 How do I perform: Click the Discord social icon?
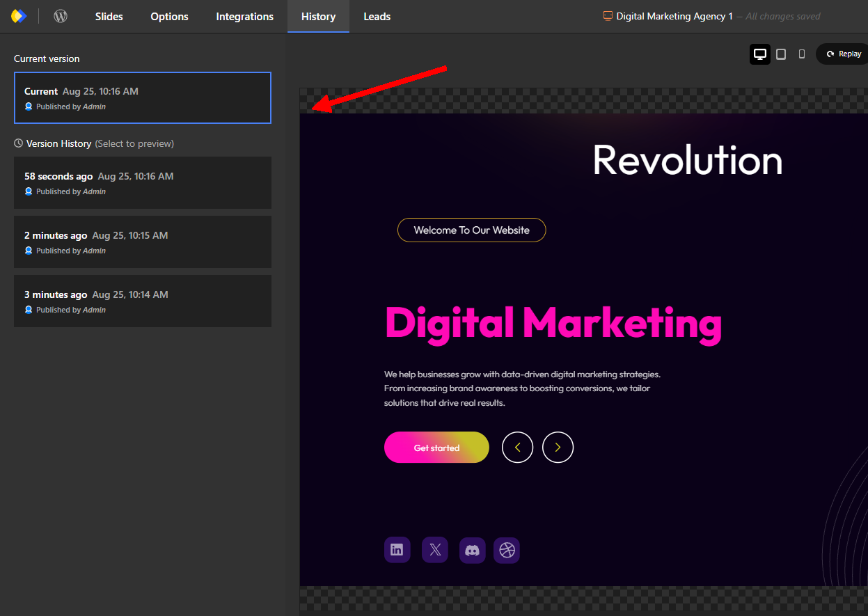click(x=472, y=550)
